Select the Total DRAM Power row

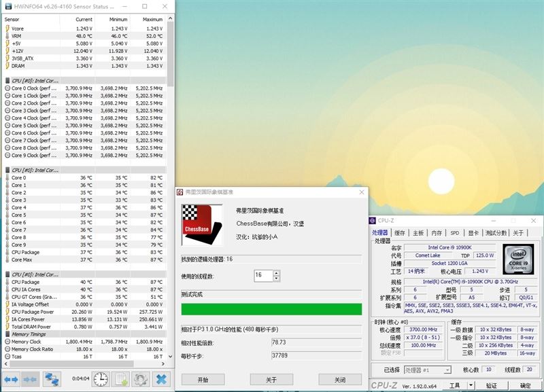[x=84, y=327]
